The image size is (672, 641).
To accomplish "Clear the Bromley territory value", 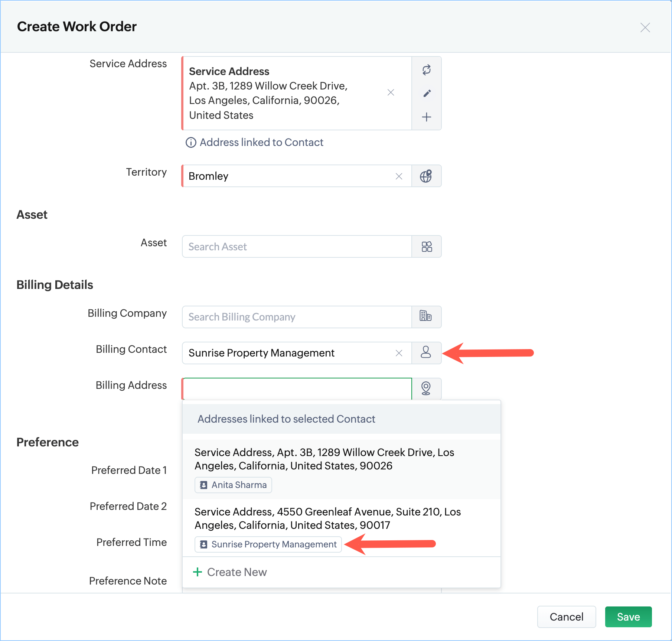I will (399, 176).
